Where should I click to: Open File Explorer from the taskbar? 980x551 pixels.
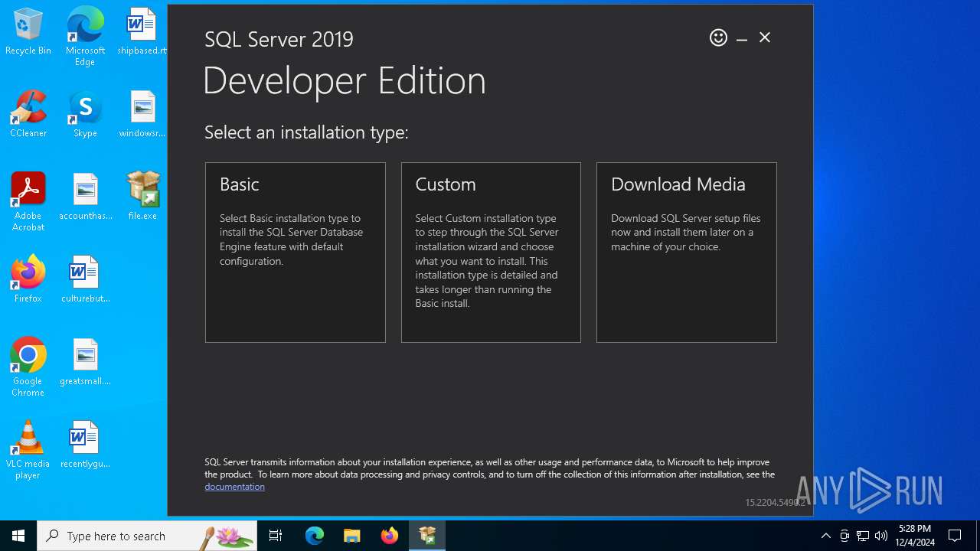[x=352, y=536]
